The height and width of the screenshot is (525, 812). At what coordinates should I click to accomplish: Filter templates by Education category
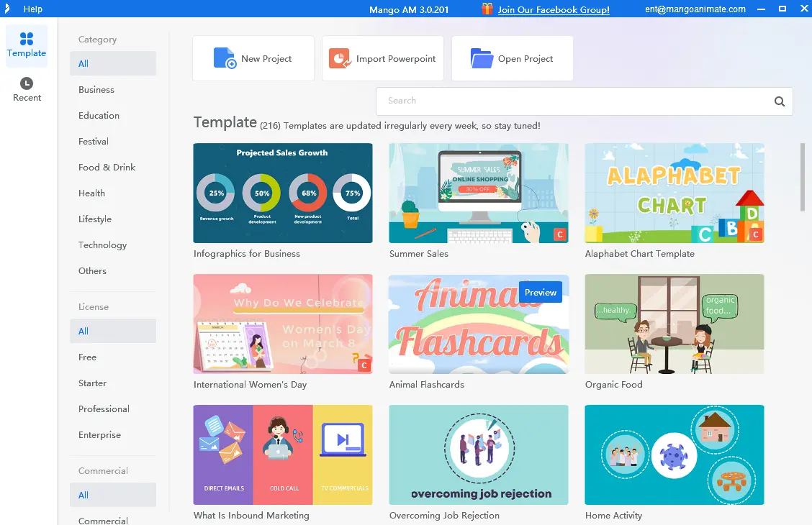point(99,116)
